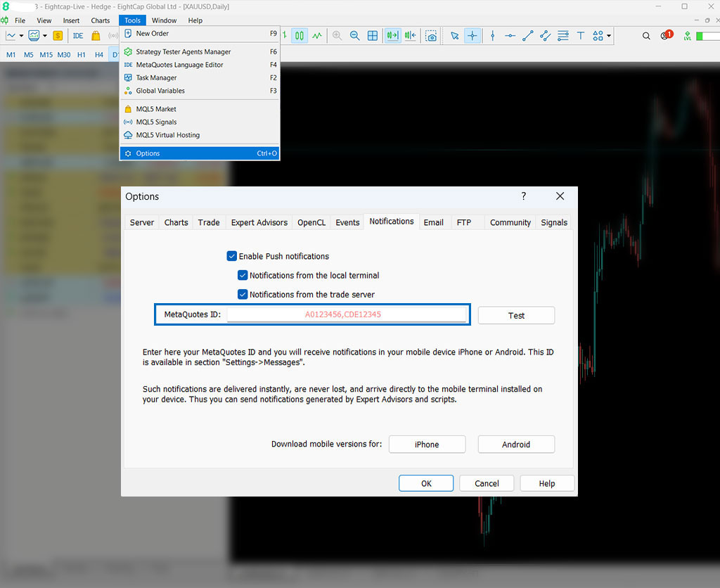The height and width of the screenshot is (588, 720).
Task: Click the Android download button
Action: point(516,445)
